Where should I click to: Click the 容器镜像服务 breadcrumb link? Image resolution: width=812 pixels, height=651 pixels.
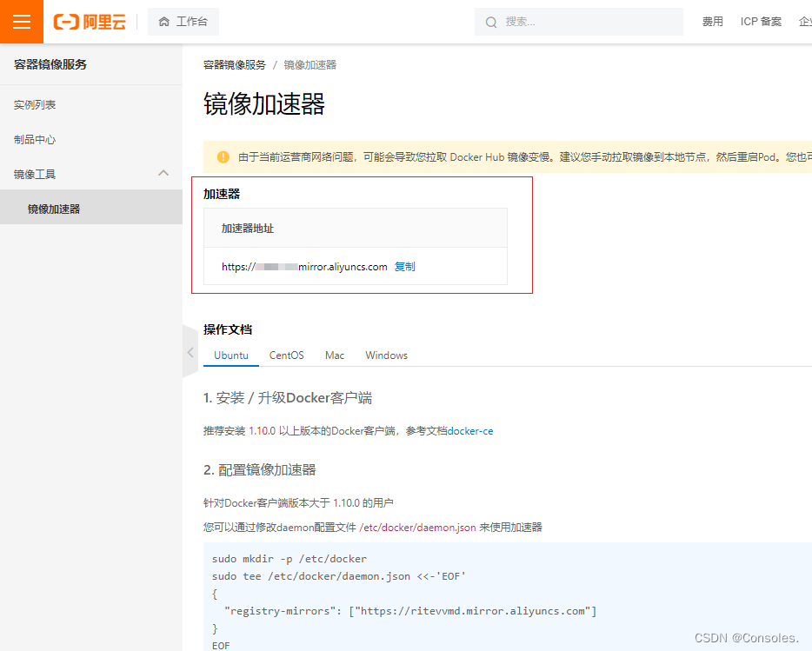pos(234,64)
